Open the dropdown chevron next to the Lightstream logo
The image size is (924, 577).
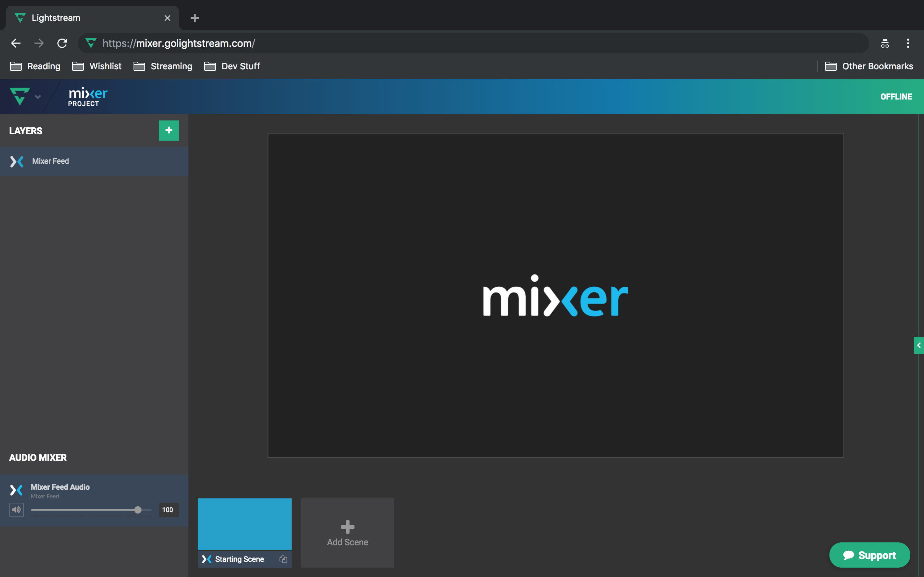click(38, 97)
